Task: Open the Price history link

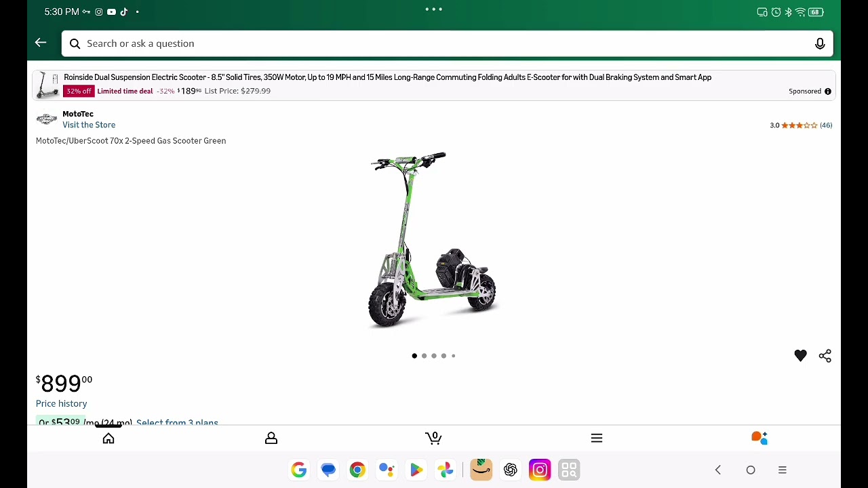Action: point(62,403)
